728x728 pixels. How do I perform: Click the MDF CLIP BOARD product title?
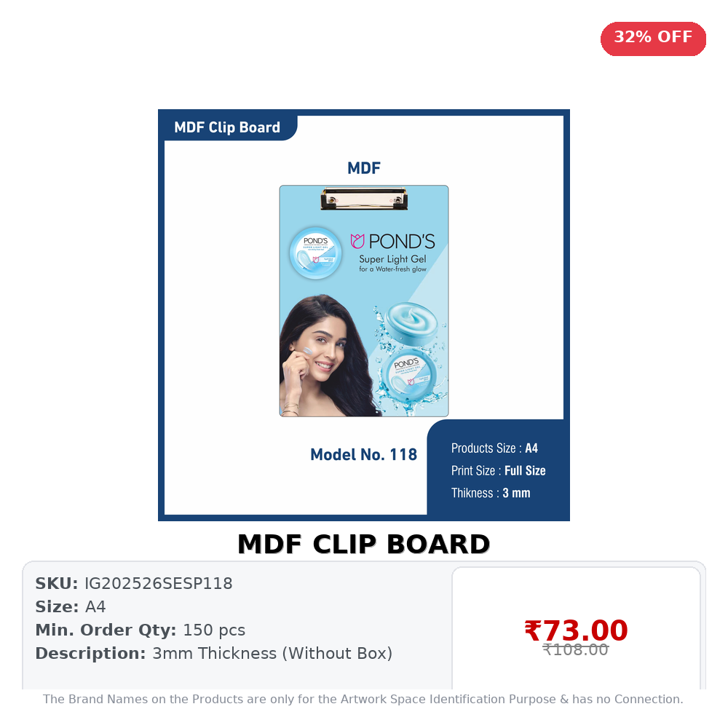click(363, 544)
